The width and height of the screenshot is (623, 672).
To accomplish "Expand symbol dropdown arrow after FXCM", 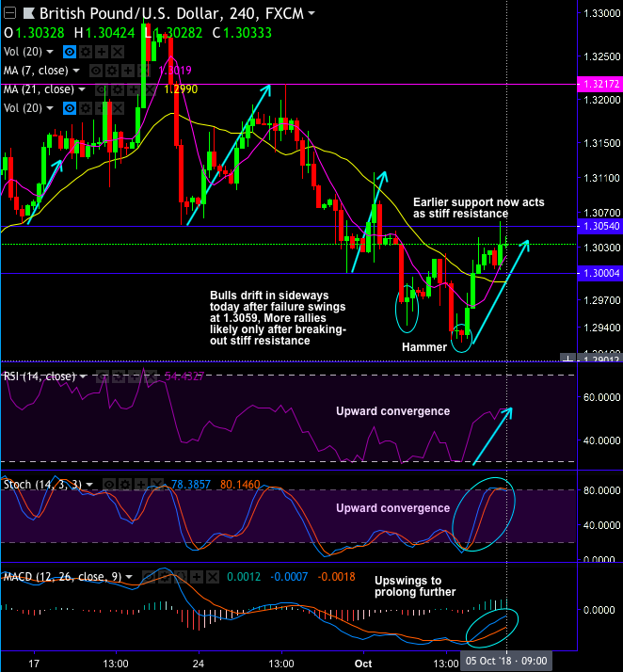I will pos(311,13).
